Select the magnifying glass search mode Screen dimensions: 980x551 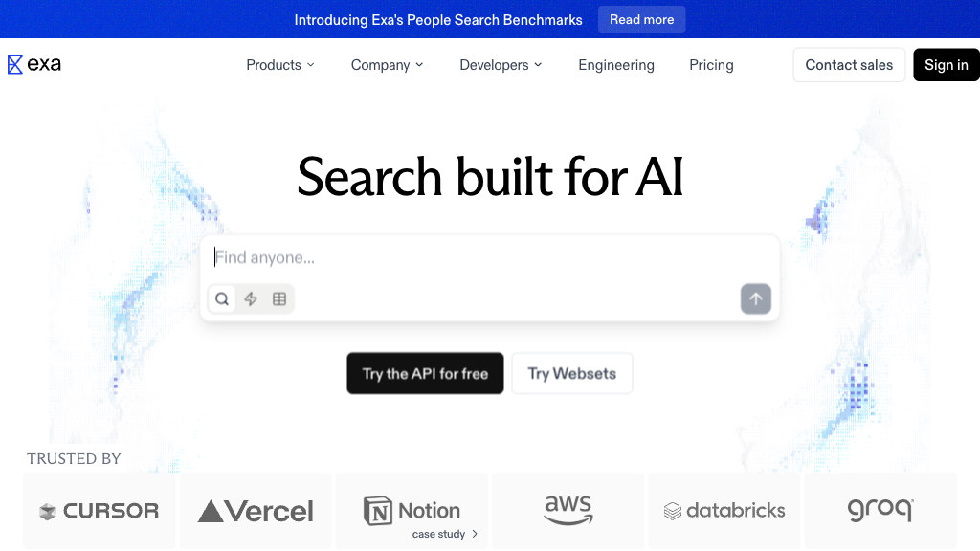[222, 299]
